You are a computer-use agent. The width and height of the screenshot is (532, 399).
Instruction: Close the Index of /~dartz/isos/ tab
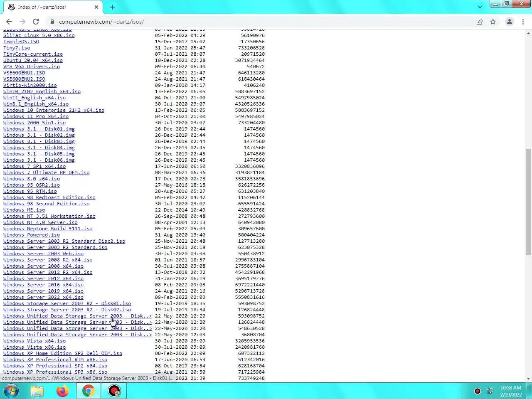[96, 7]
